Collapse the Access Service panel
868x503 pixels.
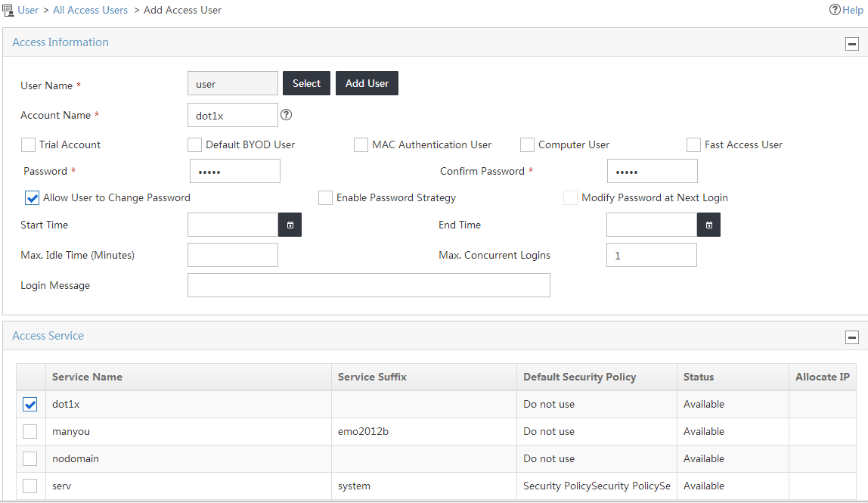click(x=852, y=337)
